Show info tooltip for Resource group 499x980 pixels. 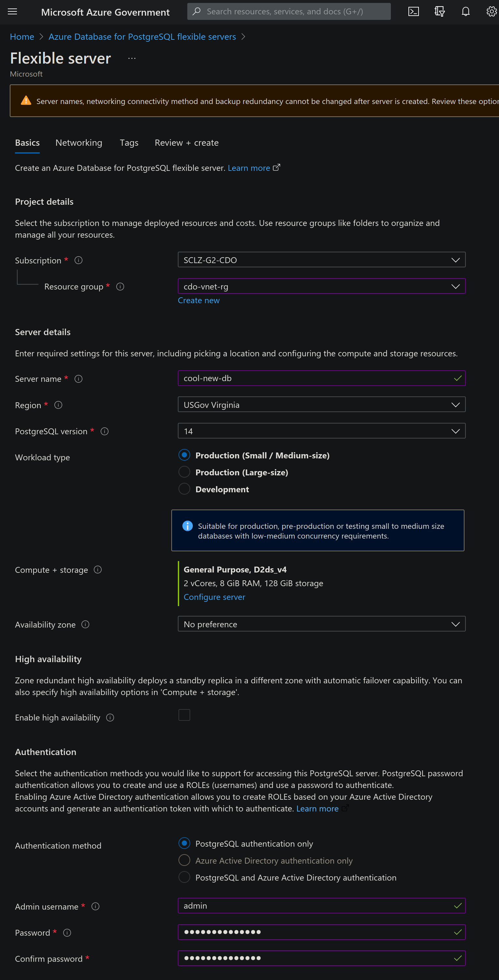click(x=120, y=287)
